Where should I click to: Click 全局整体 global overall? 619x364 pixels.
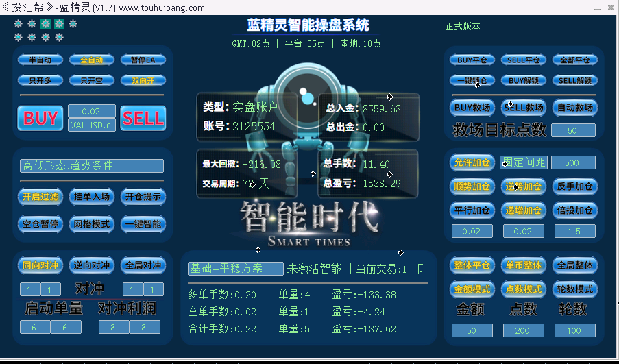(x=574, y=265)
